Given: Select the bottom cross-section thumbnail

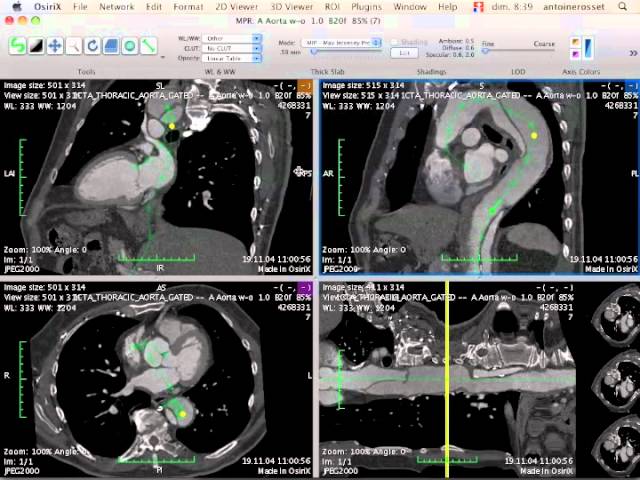Looking at the screenshot, I should click(x=616, y=446).
